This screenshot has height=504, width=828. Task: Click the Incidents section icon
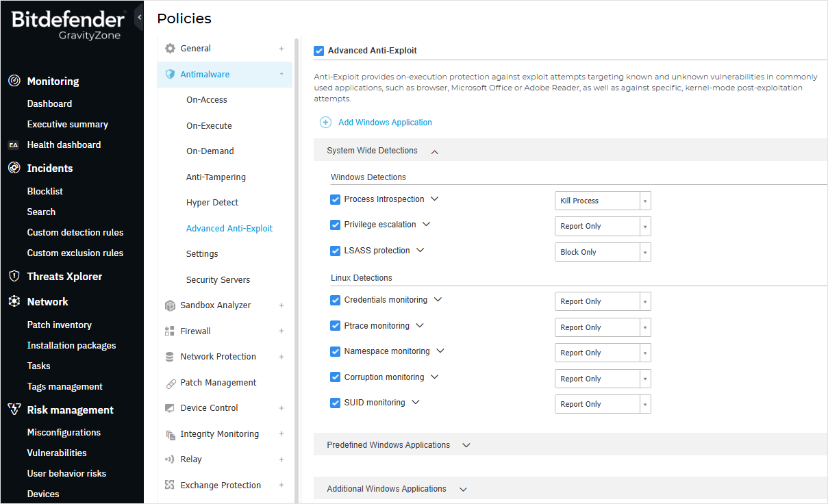(14, 168)
